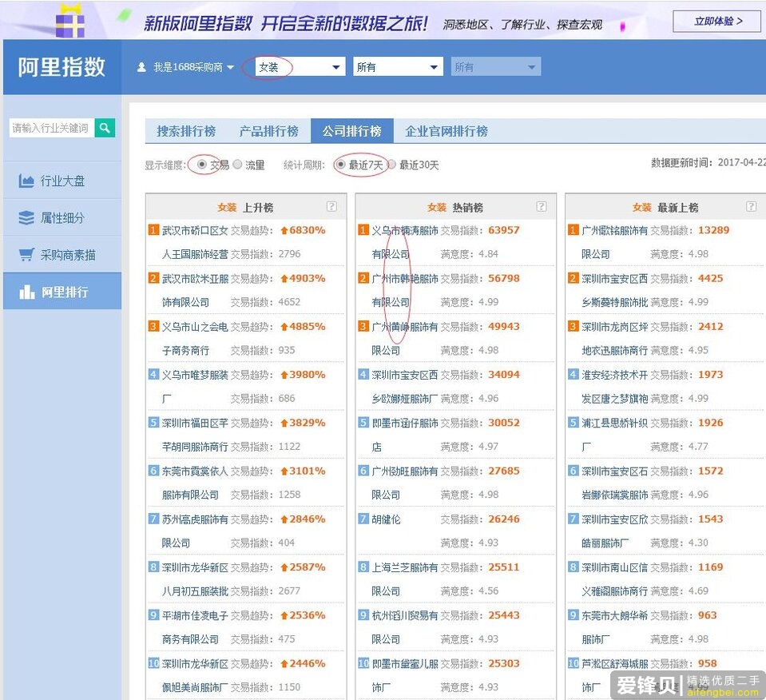Open company 胡健伦 in 热销榜
Screen dimensions: 766x700
386,519
